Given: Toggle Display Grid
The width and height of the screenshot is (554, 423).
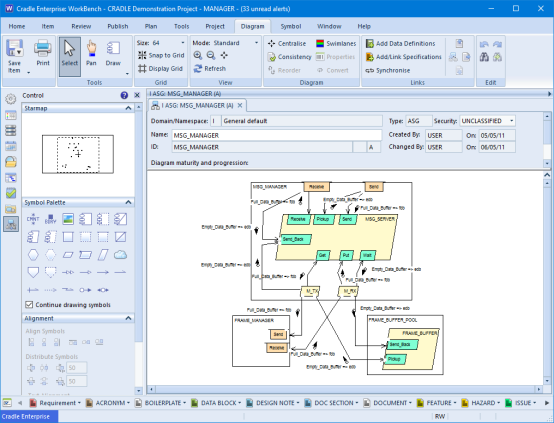Looking at the screenshot, I should pos(160,69).
